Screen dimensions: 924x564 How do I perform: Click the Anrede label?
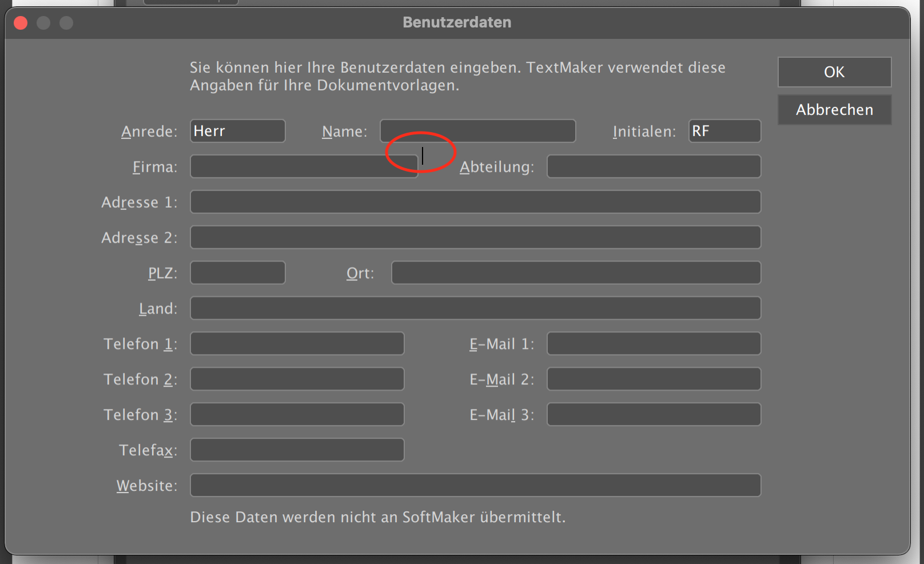[x=149, y=132]
